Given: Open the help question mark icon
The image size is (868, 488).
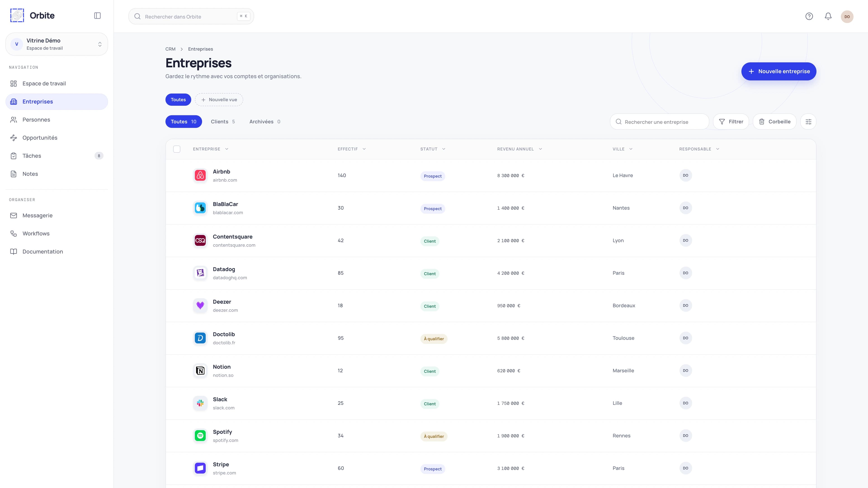Looking at the screenshot, I should point(809,16).
